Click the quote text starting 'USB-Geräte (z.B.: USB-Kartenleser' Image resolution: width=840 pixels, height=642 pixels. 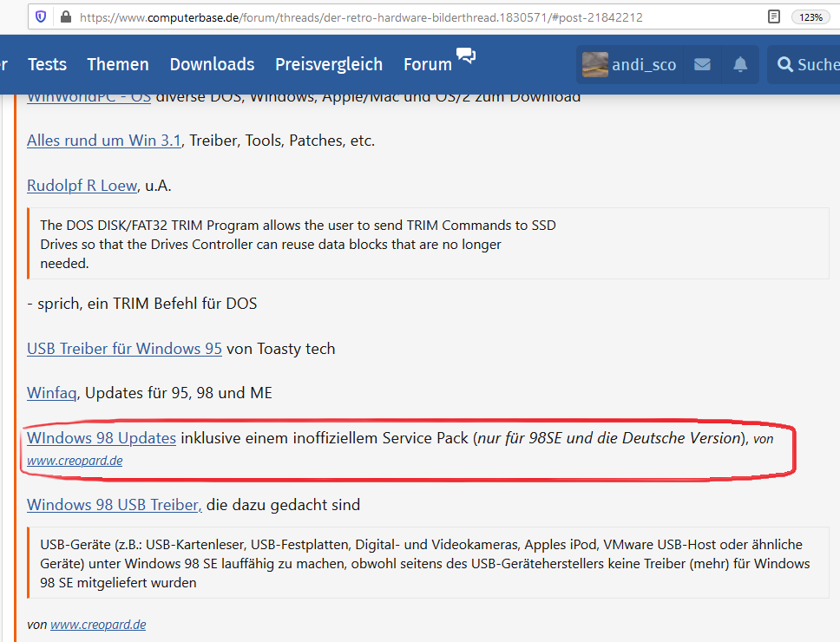pyautogui.click(x=425, y=563)
